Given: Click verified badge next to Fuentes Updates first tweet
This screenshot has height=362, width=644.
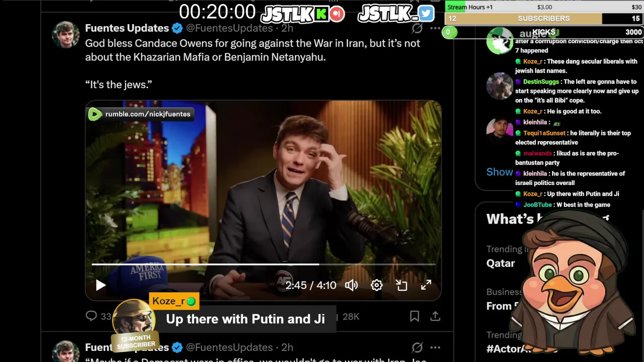Looking at the screenshot, I should tap(177, 28).
